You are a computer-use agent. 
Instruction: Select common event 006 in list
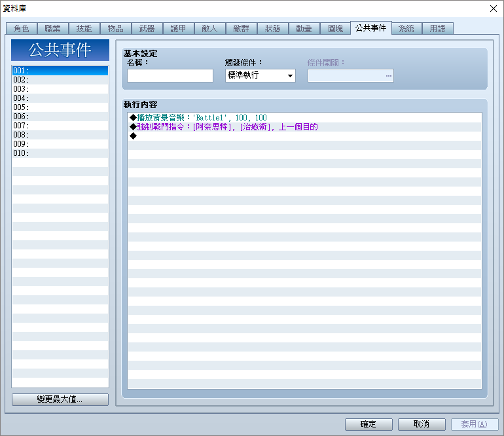pos(60,117)
